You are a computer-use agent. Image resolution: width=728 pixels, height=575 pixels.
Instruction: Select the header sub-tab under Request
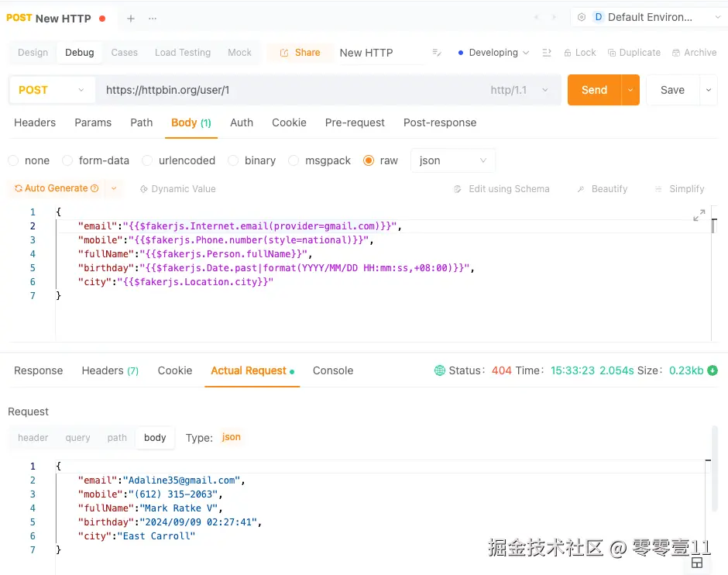(33, 438)
